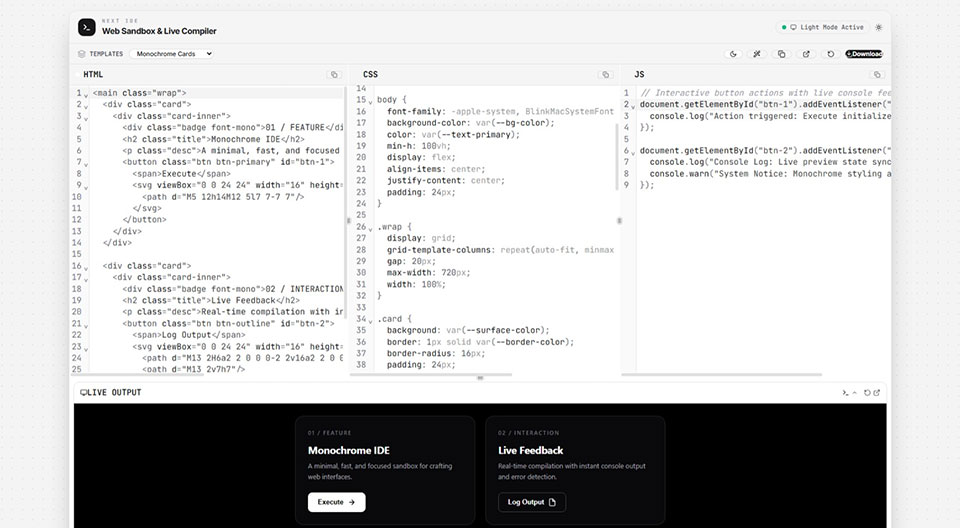The image size is (960, 528).
Task: Fold the CSS body rule at line 15
Action: (370, 102)
